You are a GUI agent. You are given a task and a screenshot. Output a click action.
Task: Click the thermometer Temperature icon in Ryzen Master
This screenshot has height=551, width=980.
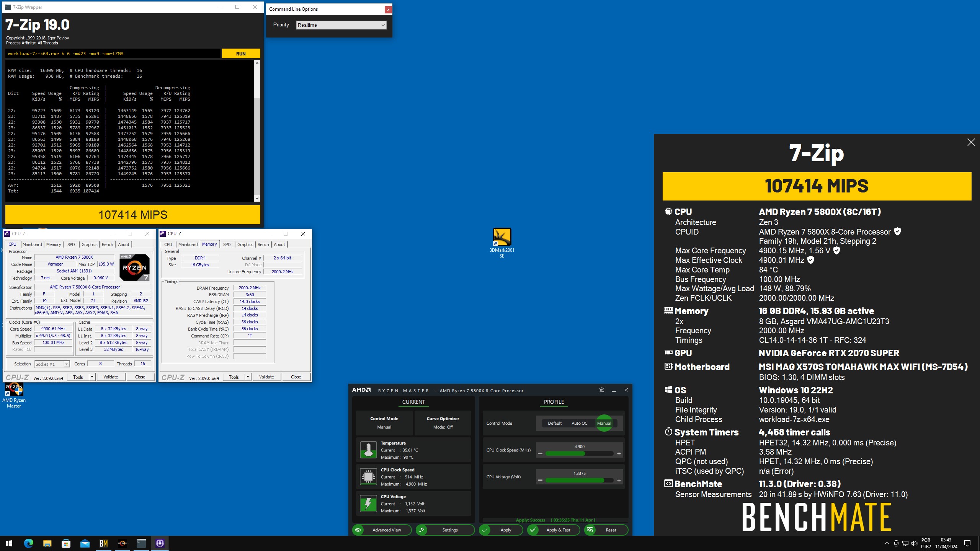click(x=368, y=450)
